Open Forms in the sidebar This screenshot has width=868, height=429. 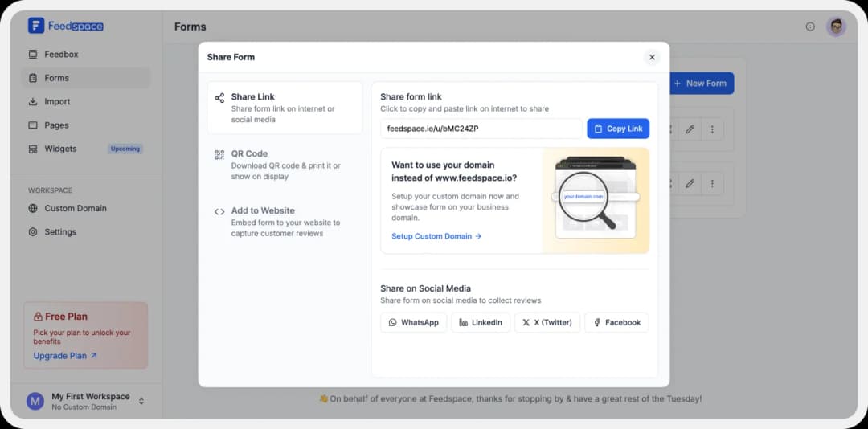tap(86, 78)
